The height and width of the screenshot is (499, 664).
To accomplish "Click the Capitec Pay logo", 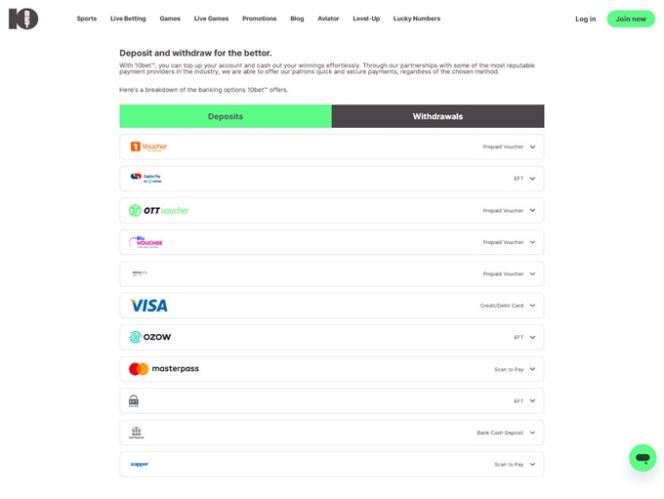I will [145, 178].
